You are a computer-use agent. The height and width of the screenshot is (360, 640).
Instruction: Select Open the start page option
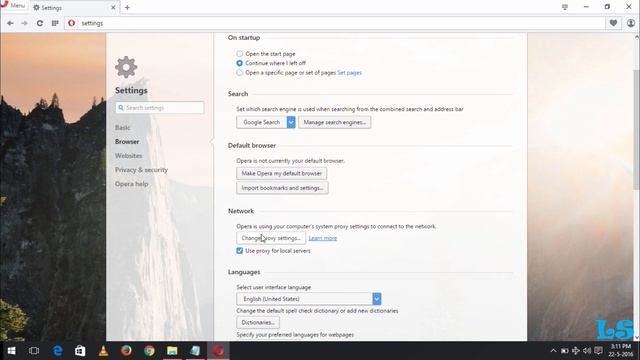click(x=240, y=54)
